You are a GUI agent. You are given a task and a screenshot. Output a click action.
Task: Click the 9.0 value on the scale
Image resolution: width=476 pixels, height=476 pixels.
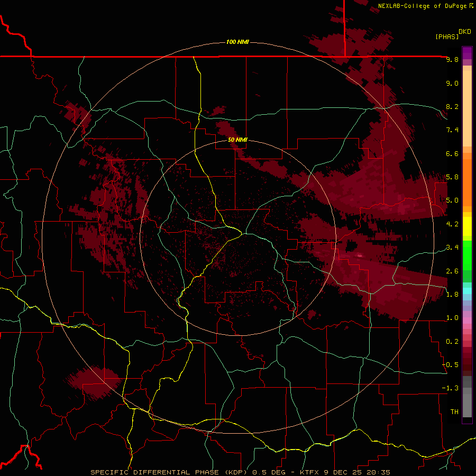point(452,83)
